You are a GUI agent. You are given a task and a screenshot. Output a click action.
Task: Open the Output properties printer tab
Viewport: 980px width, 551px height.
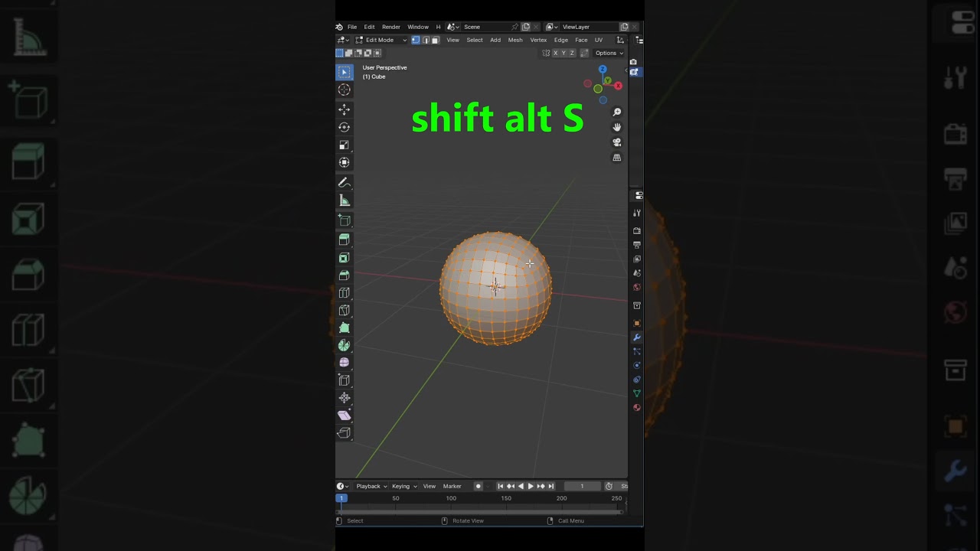click(x=636, y=245)
